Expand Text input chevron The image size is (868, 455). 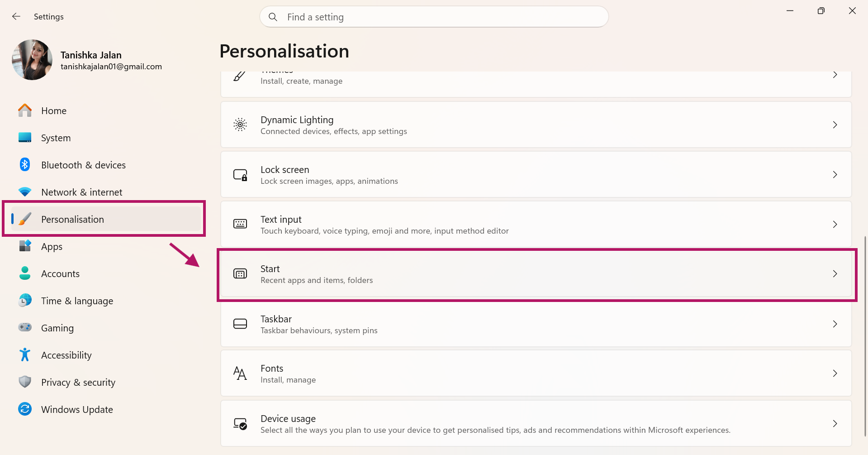835,224
